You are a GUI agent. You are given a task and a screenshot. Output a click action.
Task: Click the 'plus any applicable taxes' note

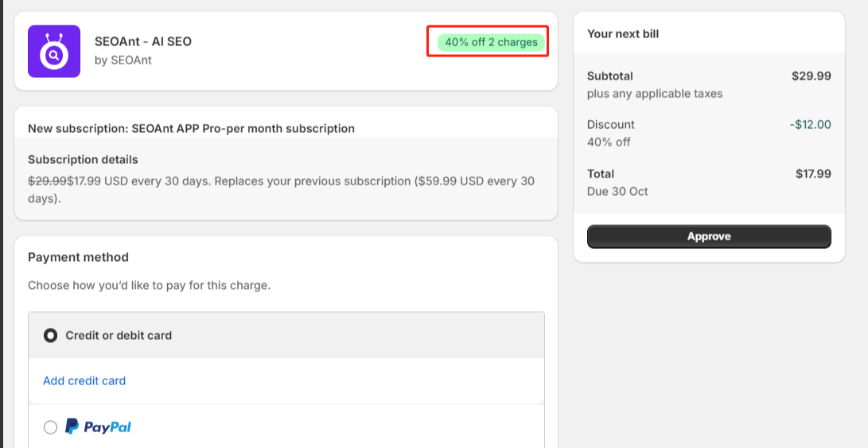(655, 93)
